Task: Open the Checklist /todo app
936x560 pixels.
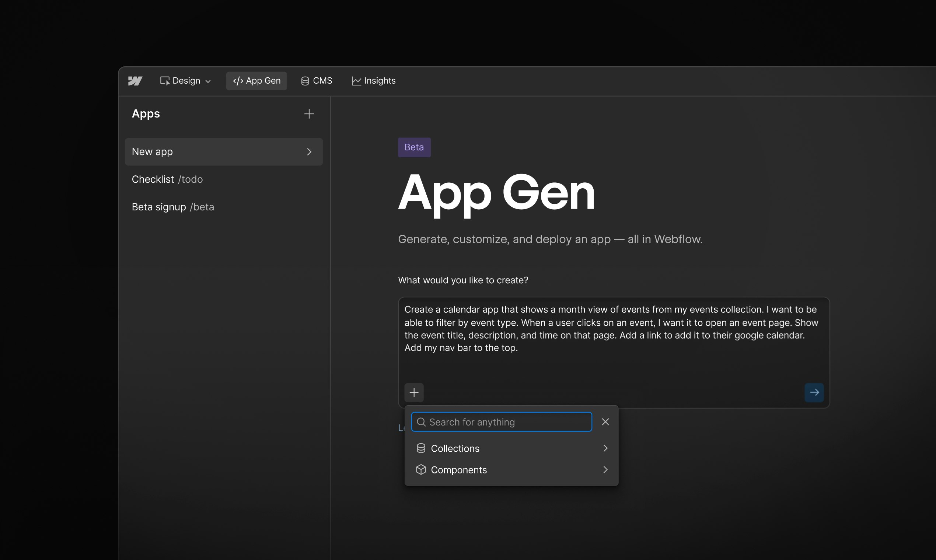Action: pos(167,179)
